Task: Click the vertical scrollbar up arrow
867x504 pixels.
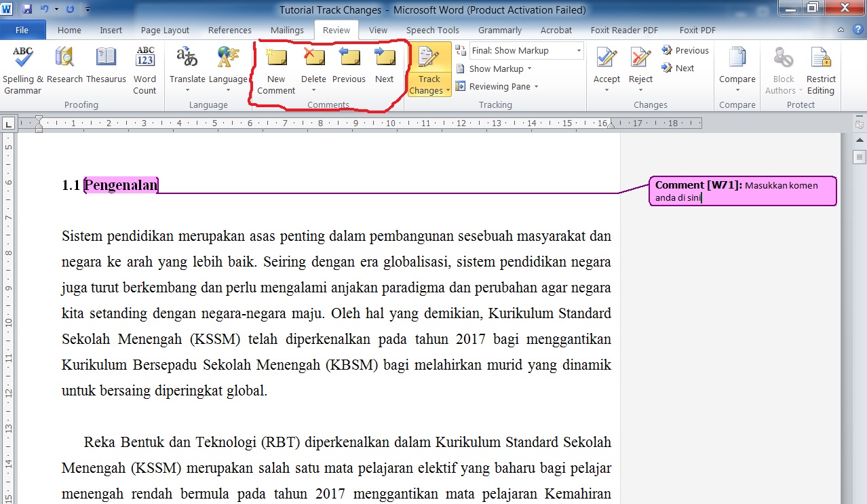Action: (x=860, y=140)
